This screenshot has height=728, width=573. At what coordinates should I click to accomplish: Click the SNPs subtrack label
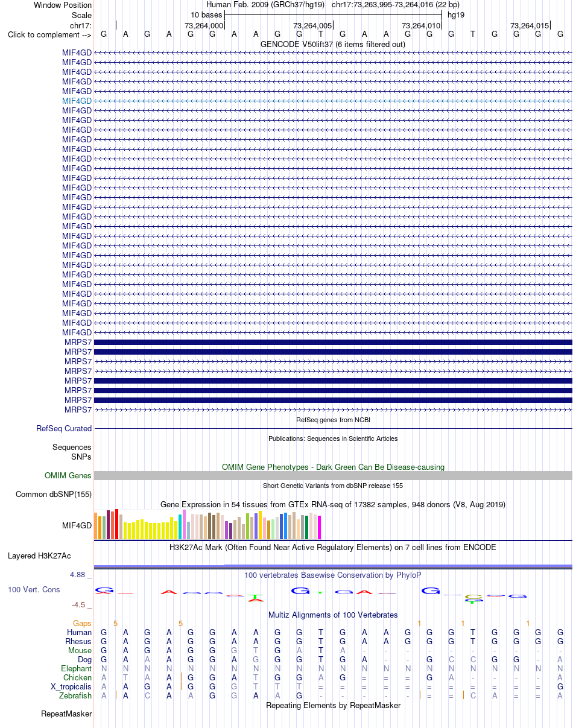(x=81, y=457)
